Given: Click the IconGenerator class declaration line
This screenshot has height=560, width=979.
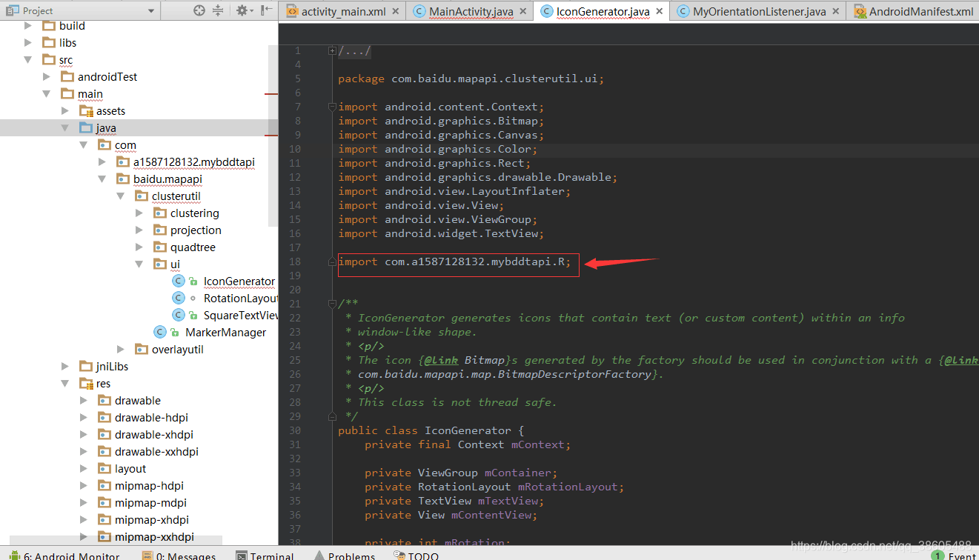Looking at the screenshot, I should pyautogui.click(x=431, y=430).
